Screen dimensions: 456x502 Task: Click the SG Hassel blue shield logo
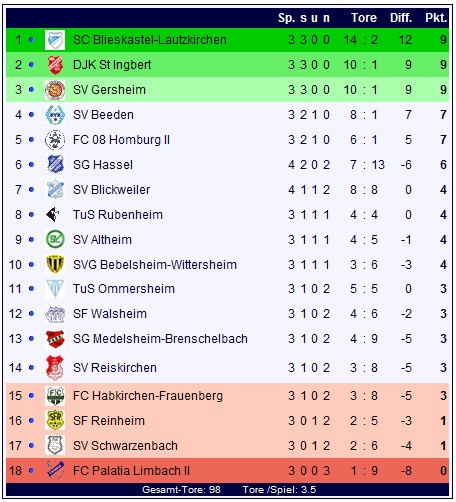55,164
